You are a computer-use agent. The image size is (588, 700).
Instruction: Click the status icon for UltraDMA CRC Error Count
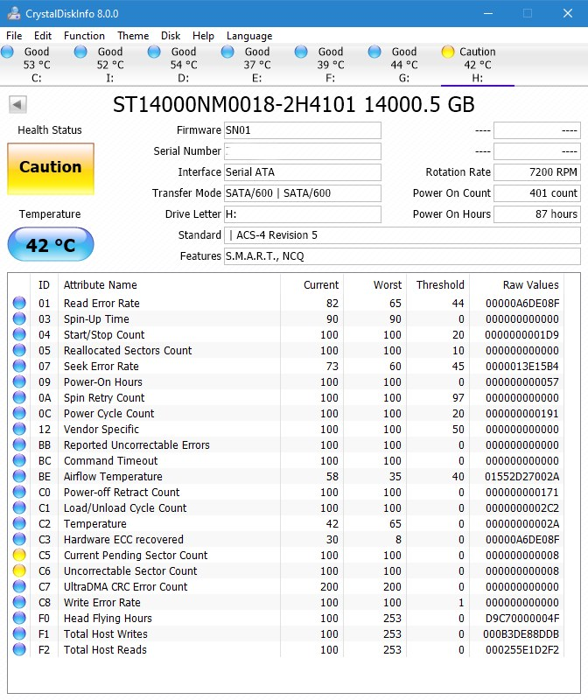click(x=19, y=586)
